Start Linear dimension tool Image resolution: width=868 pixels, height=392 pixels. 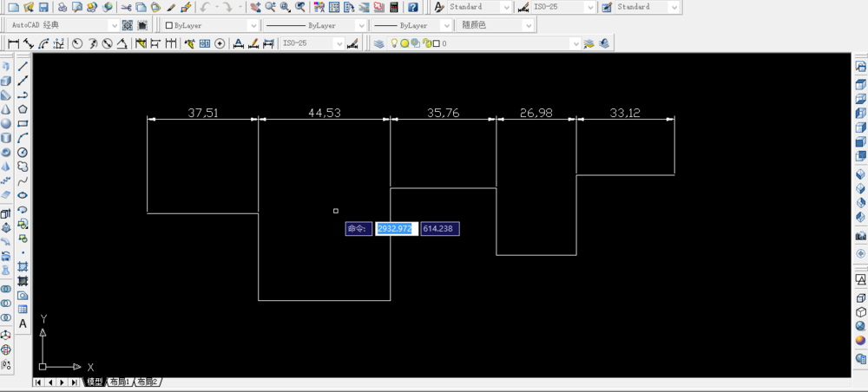(13, 43)
